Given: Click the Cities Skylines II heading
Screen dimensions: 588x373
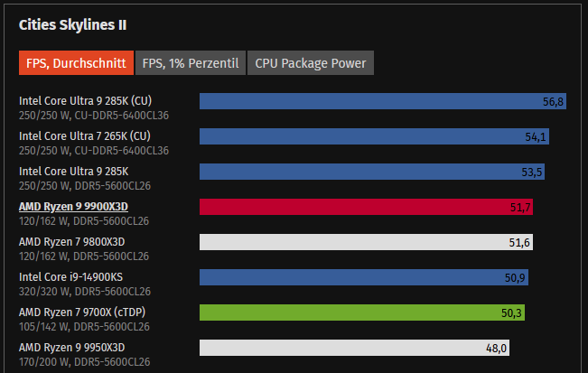Looking at the screenshot, I should 73,25.
